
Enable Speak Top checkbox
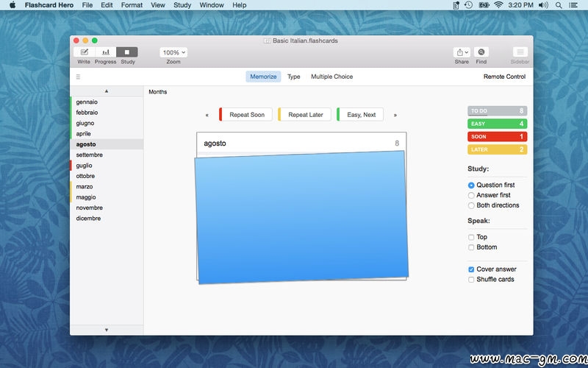point(471,237)
